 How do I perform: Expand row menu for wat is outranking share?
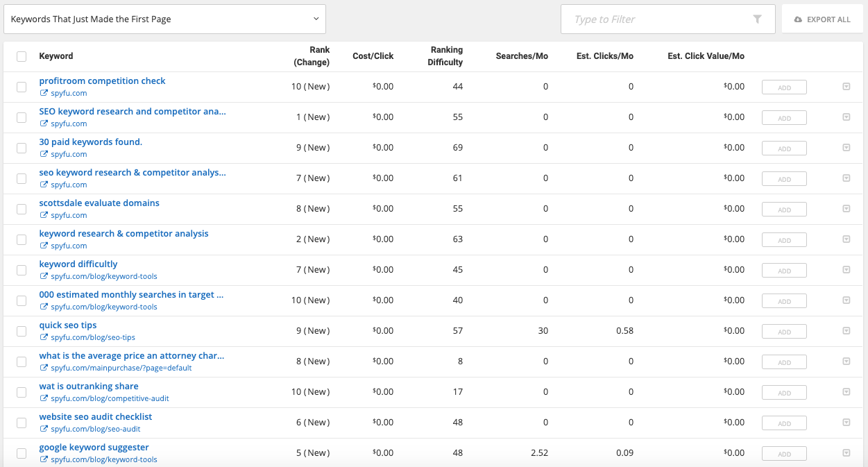846,392
